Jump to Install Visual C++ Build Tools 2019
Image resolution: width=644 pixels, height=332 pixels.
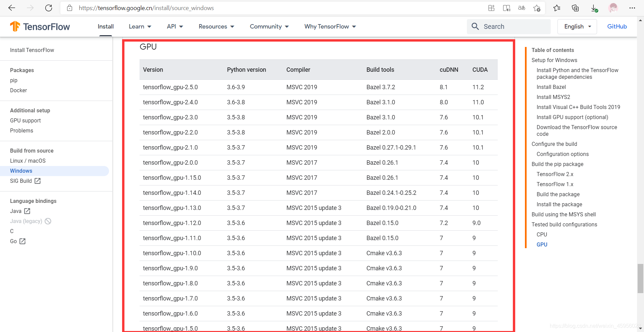coord(578,107)
